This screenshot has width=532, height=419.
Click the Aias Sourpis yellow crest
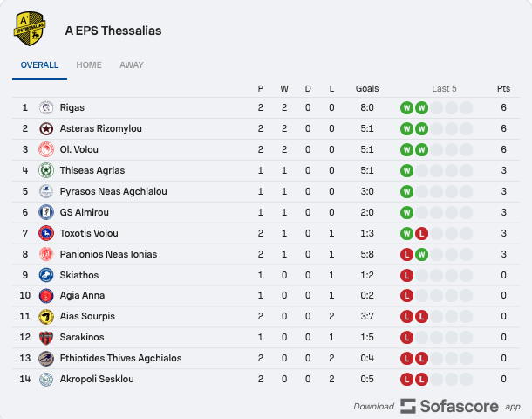[46, 317]
